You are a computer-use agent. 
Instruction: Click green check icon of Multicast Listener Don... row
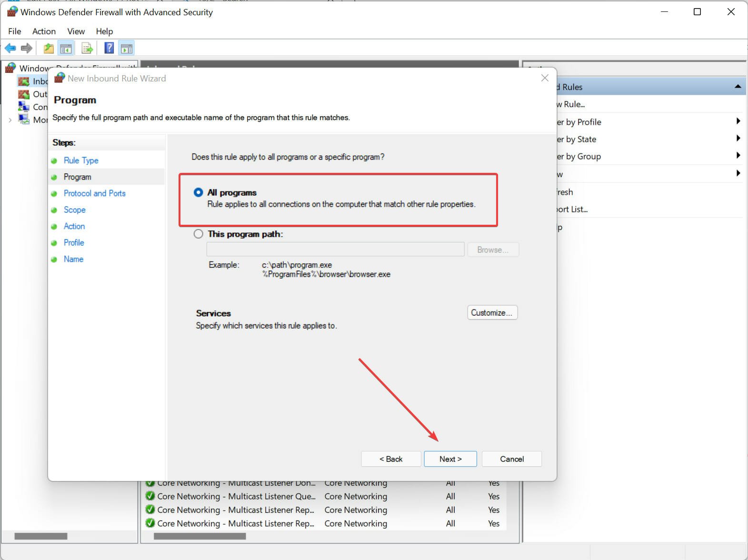(x=150, y=483)
